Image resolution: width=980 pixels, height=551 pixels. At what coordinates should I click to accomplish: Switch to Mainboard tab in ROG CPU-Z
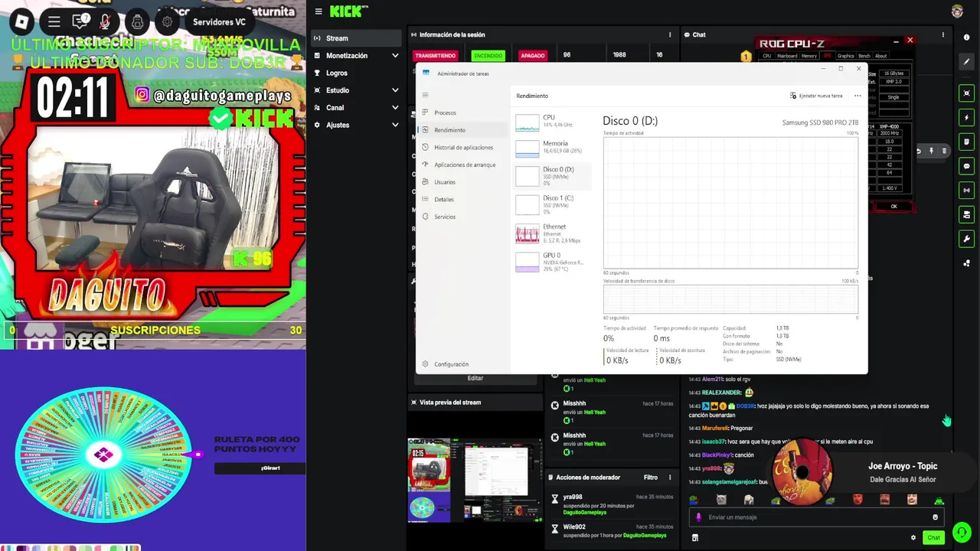[x=787, y=56]
